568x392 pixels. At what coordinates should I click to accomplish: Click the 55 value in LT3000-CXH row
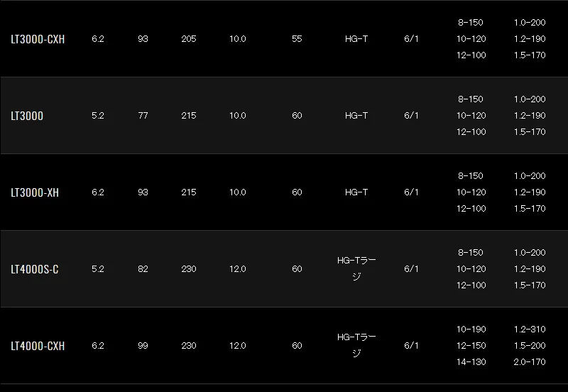click(x=297, y=39)
